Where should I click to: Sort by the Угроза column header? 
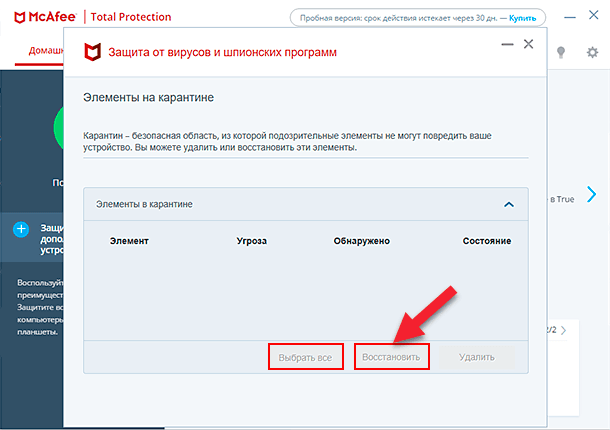(x=252, y=241)
